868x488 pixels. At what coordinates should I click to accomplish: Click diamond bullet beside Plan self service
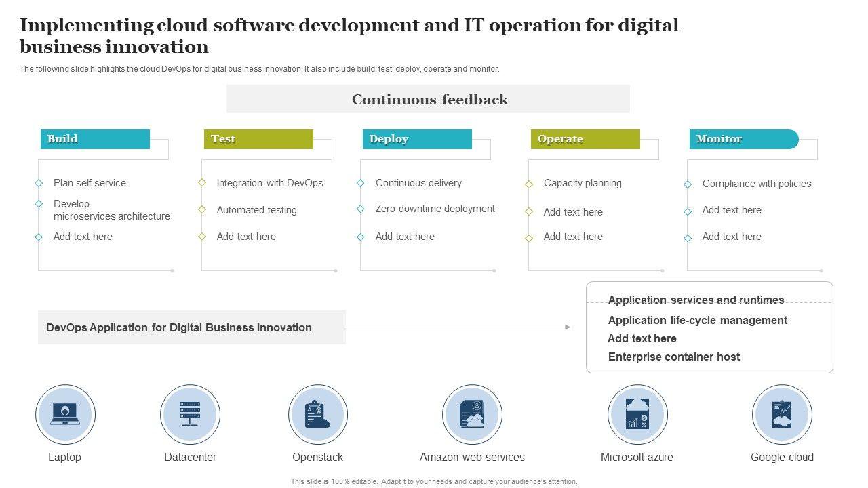click(39, 183)
